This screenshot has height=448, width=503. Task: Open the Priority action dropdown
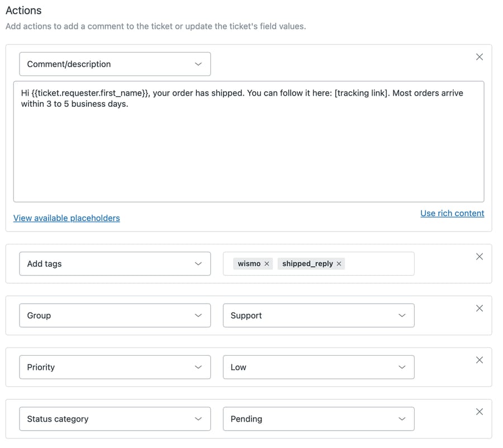click(115, 367)
